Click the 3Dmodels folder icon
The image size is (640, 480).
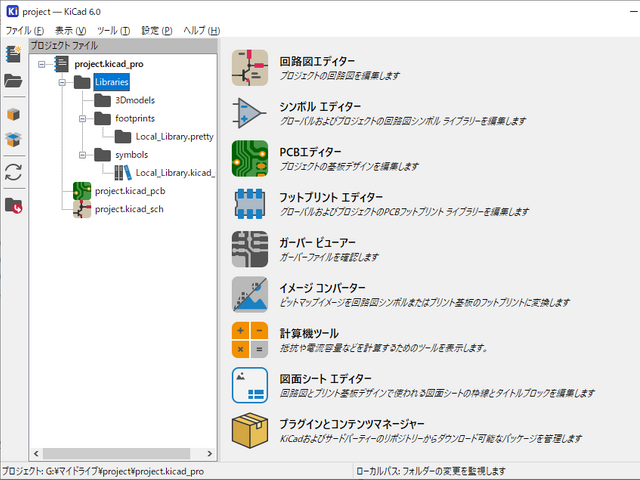click(102, 100)
